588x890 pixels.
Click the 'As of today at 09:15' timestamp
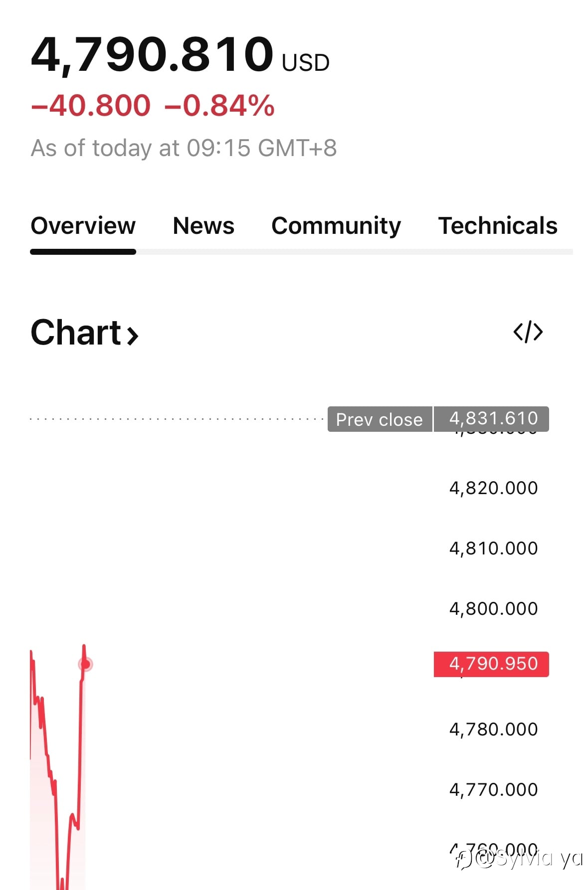coord(184,148)
